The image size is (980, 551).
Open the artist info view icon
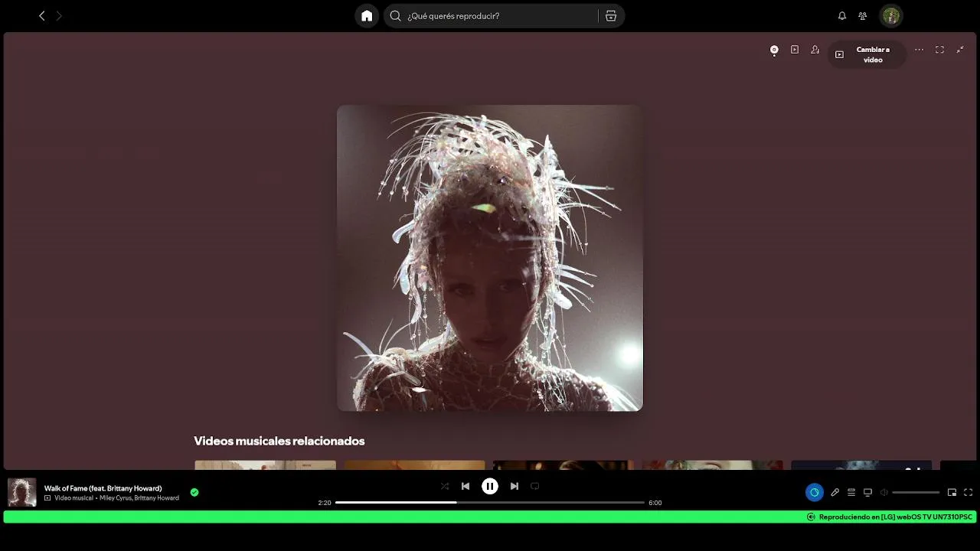(815, 50)
